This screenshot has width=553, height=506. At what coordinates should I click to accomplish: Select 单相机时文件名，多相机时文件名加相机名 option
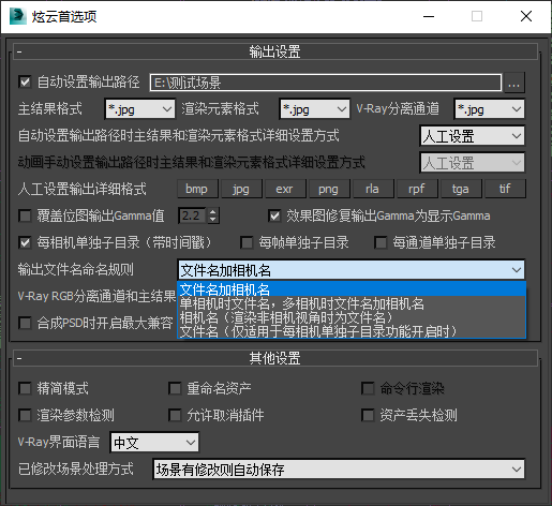(352, 304)
